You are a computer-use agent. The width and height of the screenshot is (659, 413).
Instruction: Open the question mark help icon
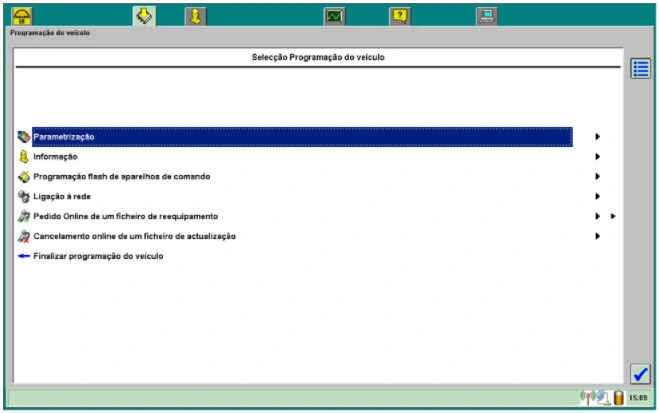click(399, 16)
